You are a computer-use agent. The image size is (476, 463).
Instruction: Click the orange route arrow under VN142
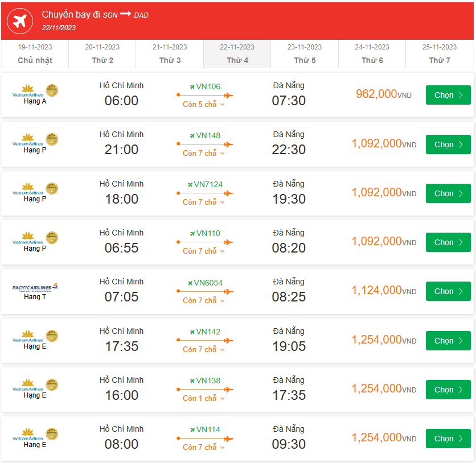click(204, 340)
